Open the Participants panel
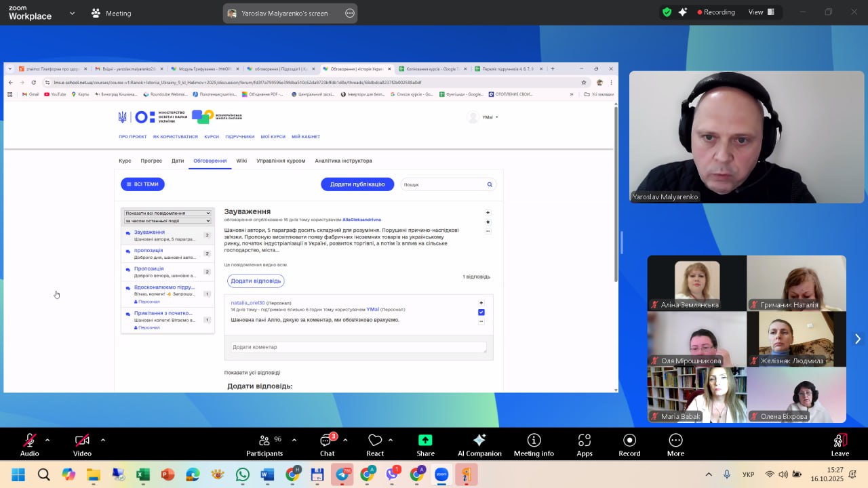 pos(264,444)
